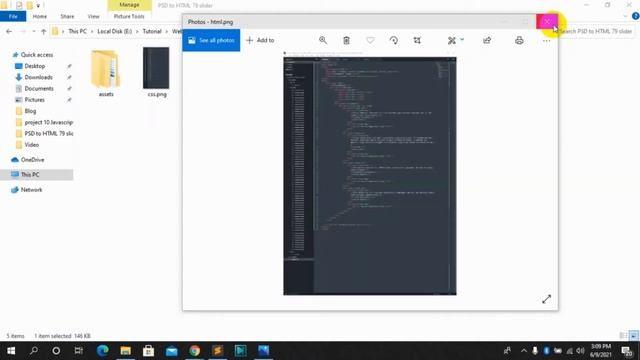Image resolution: width=640 pixels, height=360 pixels.
Task: Open Microsoft Store from taskbar
Action: tap(149, 351)
